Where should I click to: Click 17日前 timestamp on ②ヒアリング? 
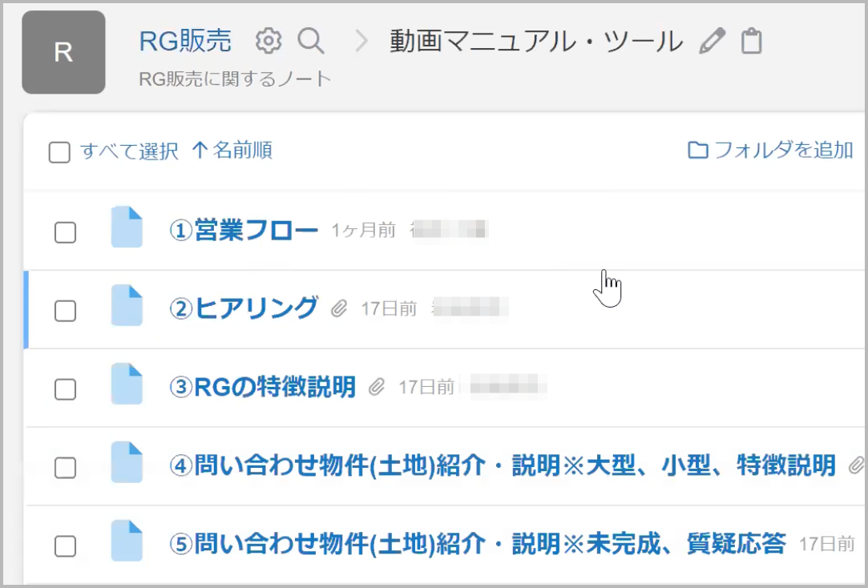390,308
